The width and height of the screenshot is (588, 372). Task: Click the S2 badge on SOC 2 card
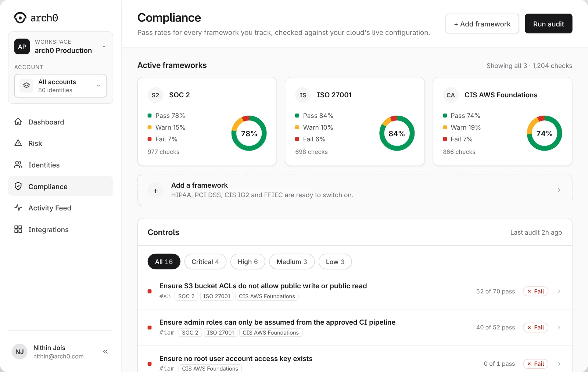[x=155, y=95]
